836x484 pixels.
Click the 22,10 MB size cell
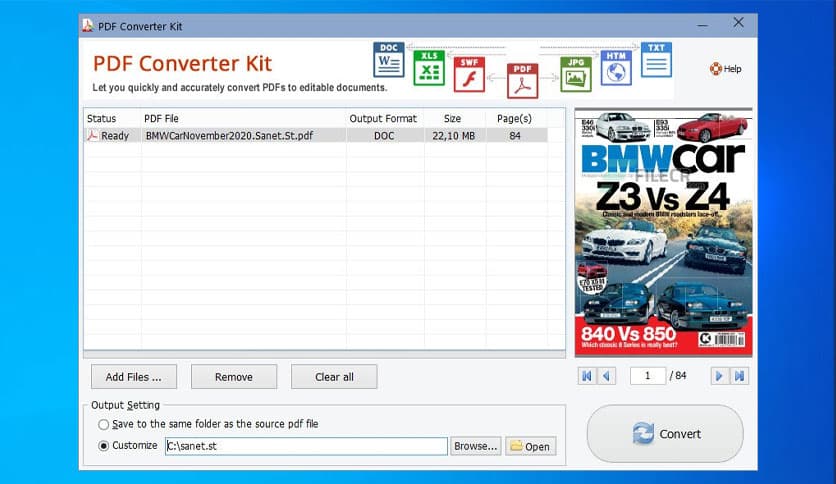point(454,135)
